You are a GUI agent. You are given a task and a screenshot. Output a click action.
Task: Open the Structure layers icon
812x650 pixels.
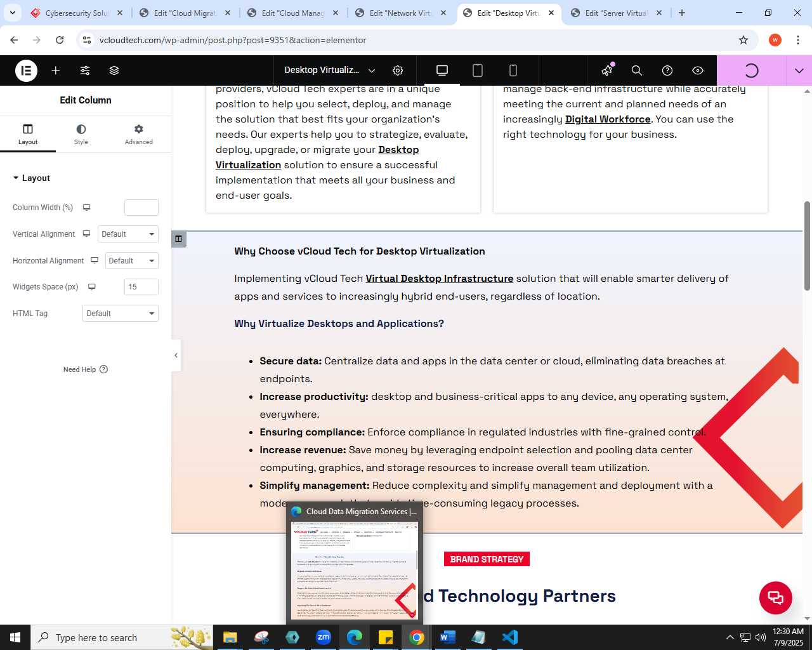click(x=114, y=70)
